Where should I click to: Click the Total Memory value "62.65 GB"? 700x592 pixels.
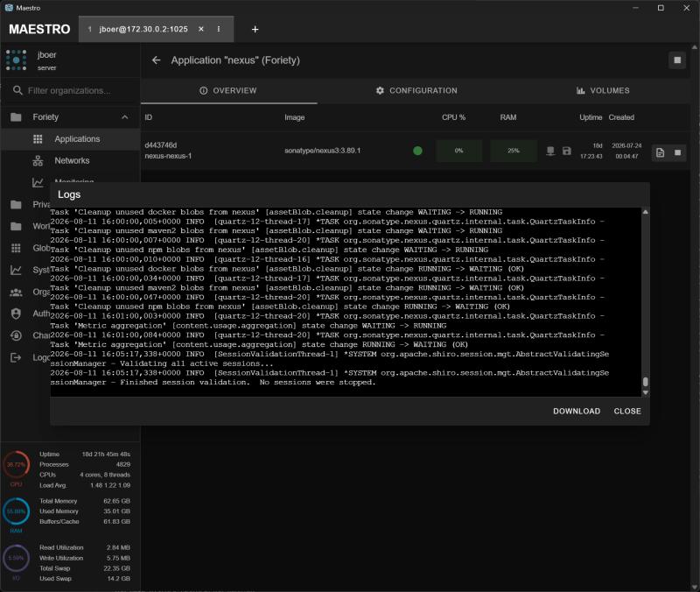(116, 501)
